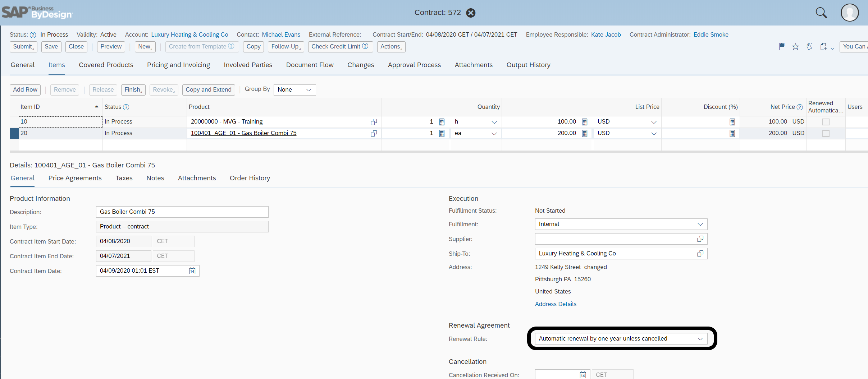Image resolution: width=868 pixels, height=379 pixels.
Task: Mark contract as favorite with star icon
Action: [795, 47]
